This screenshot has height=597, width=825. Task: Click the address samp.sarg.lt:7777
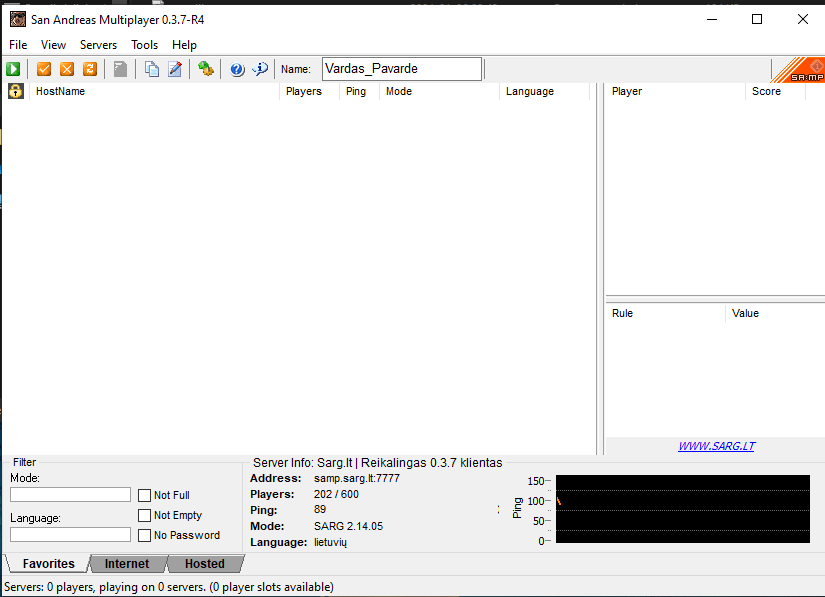(357, 478)
